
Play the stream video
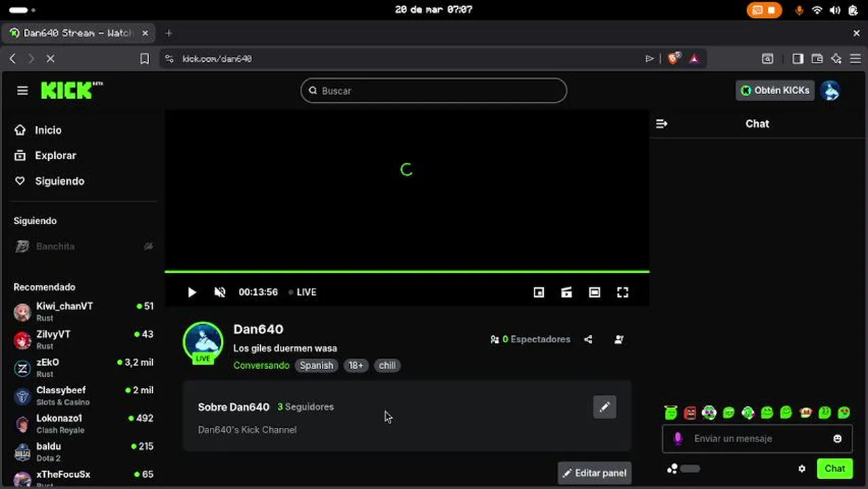click(192, 292)
